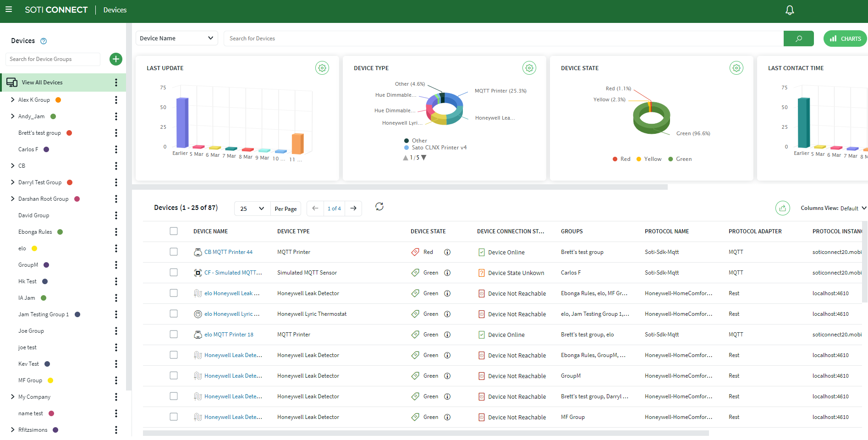The image size is (868, 440).
Task: Toggle Green legend swatch in Device State
Action: click(670, 159)
